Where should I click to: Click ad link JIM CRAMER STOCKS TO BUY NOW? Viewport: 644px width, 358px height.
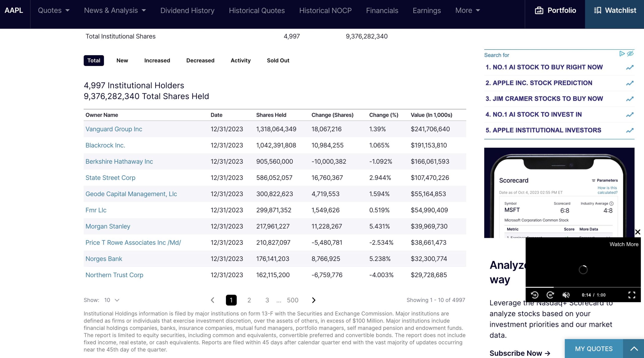(544, 99)
